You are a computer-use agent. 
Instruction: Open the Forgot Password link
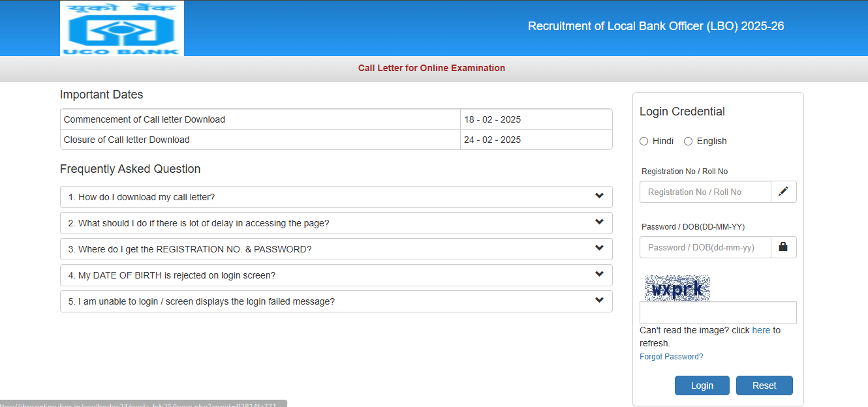tap(671, 356)
